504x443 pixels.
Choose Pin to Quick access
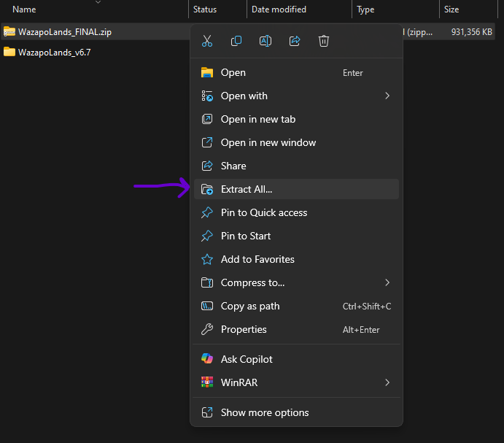point(296,212)
